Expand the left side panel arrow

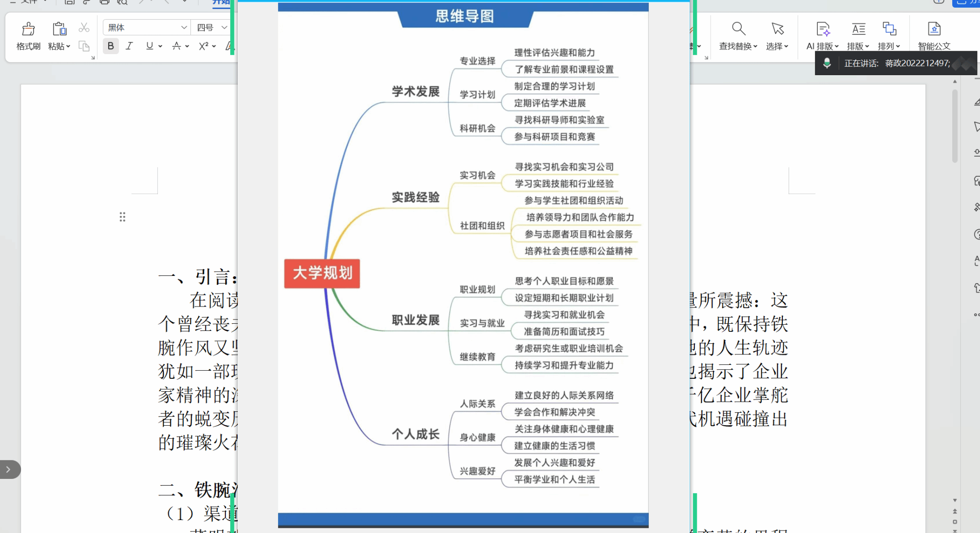point(8,470)
